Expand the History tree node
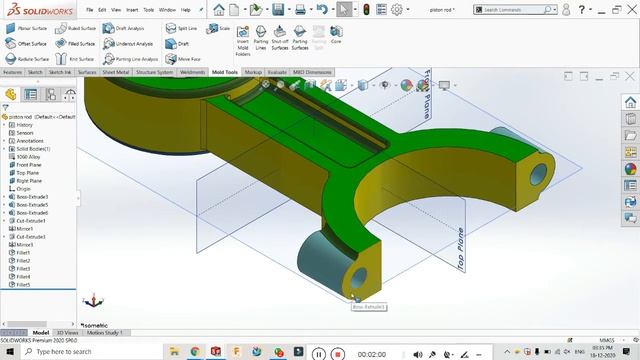The image size is (640, 360). 4,125
